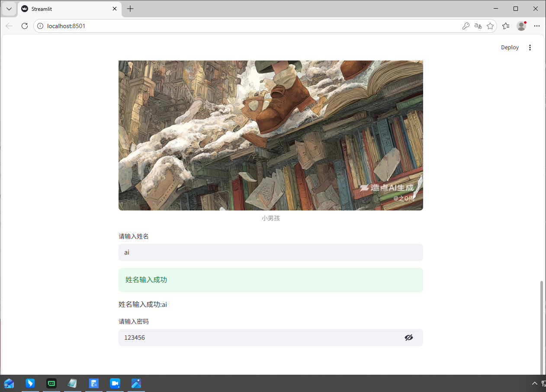Click the '姓名输入成功:ai' text
The image size is (546, 392).
point(143,305)
